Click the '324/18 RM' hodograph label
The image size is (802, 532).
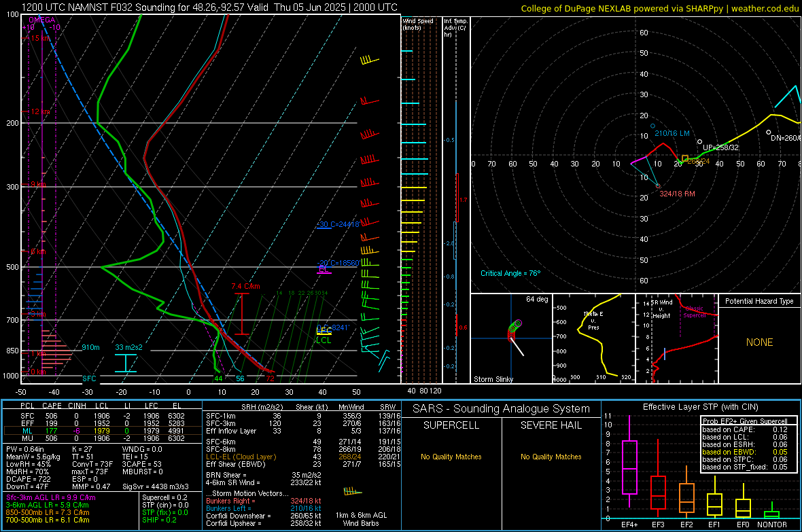pyautogui.click(x=677, y=194)
